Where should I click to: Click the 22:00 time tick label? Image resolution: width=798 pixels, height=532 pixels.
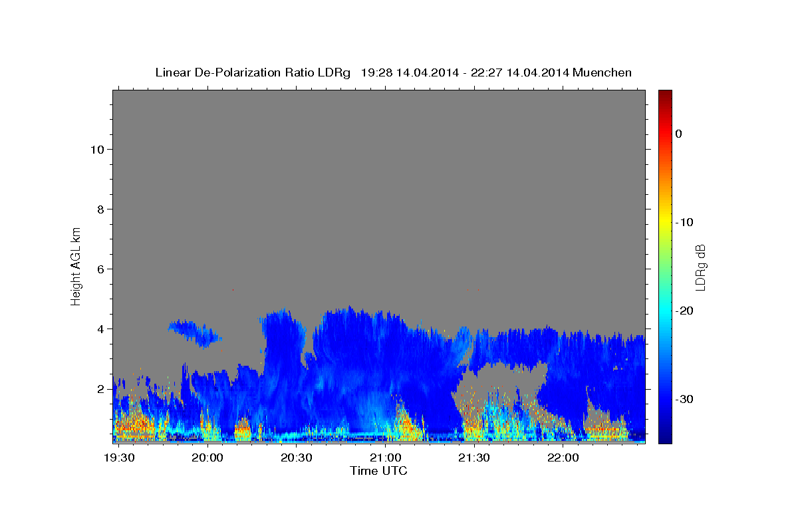coord(563,458)
